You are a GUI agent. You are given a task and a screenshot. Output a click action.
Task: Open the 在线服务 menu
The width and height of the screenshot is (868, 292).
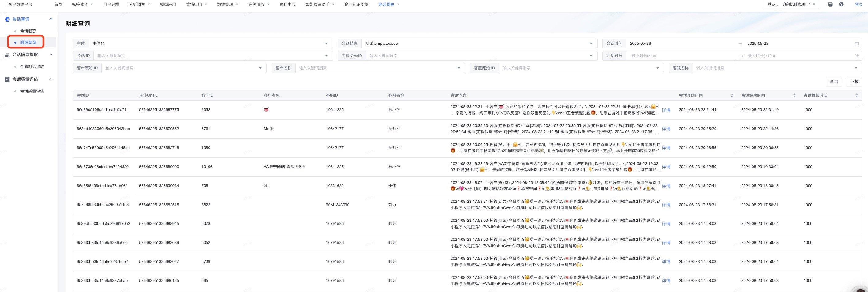click(259, 4)
